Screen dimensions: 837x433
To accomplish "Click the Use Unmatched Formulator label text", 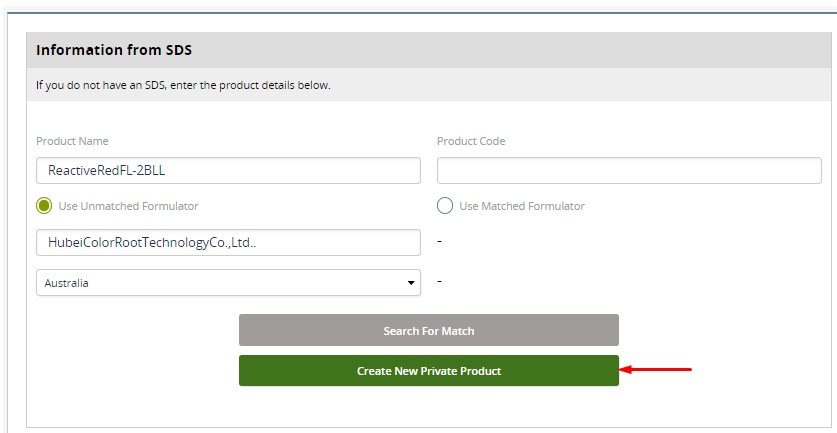I will (128, 206).
